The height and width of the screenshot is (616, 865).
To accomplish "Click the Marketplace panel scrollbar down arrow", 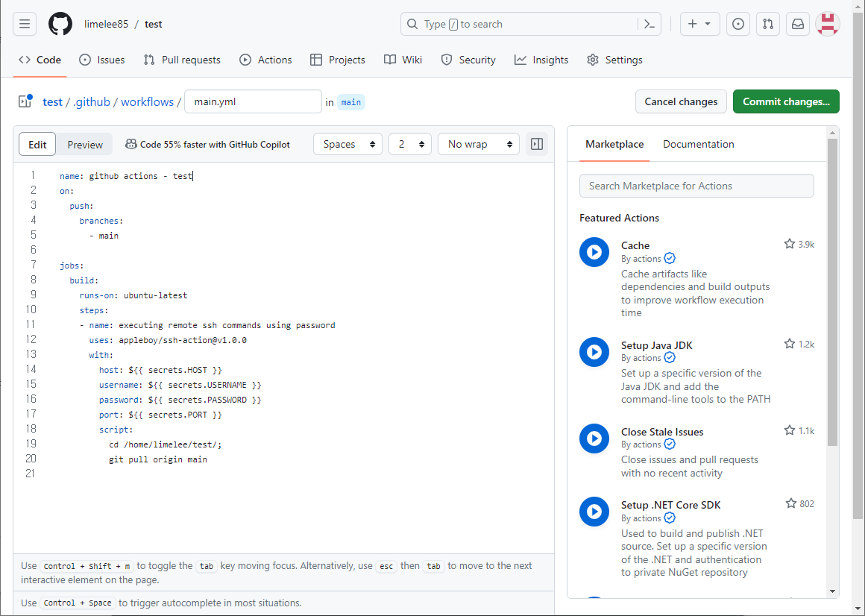I will [832, 591].
